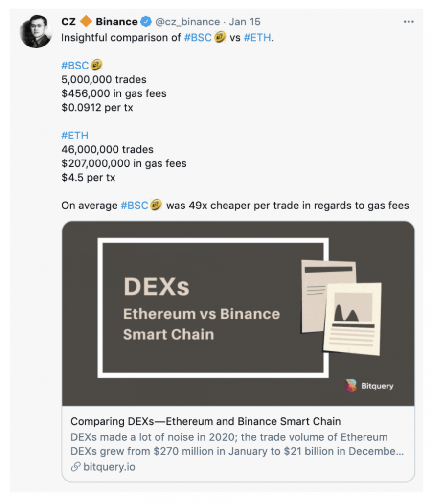Click the document illustration on the card

click(x=341, y=308)
